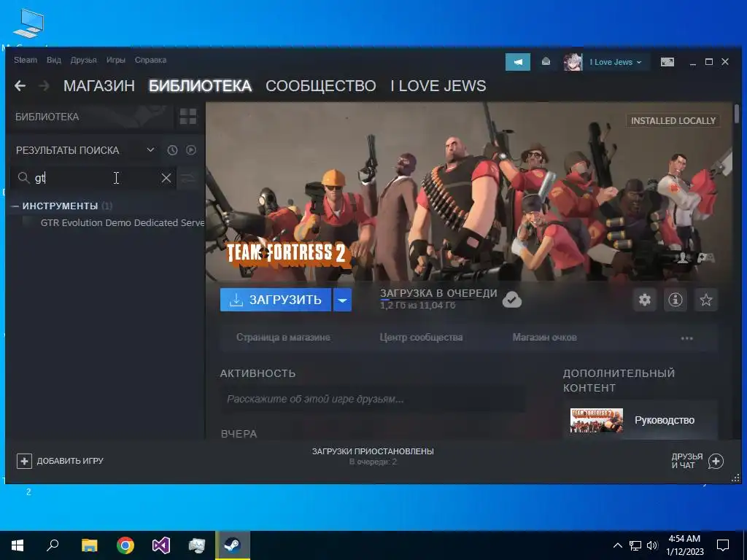
Task: Open Страница в магазине link
Action: pyautogui.click(x=283, y=337)
